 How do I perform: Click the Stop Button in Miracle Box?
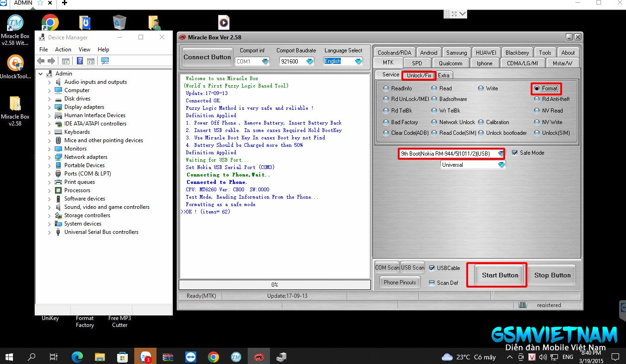552,275
